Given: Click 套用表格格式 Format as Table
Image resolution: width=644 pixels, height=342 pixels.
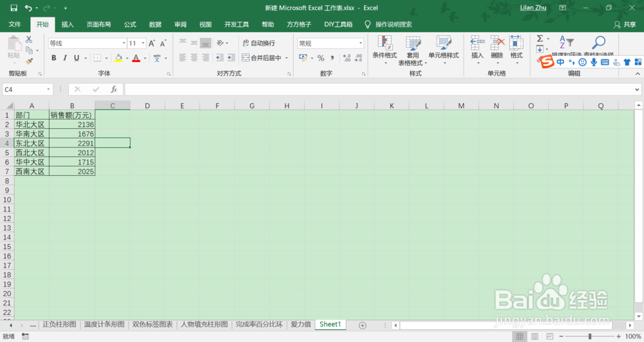Looking at the screenshot, I should tap(413, 50).
